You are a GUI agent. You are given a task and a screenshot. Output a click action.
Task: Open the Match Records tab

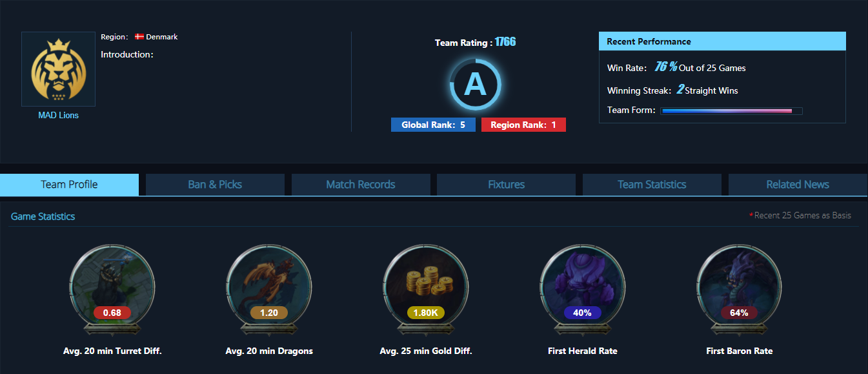point(361,185)
